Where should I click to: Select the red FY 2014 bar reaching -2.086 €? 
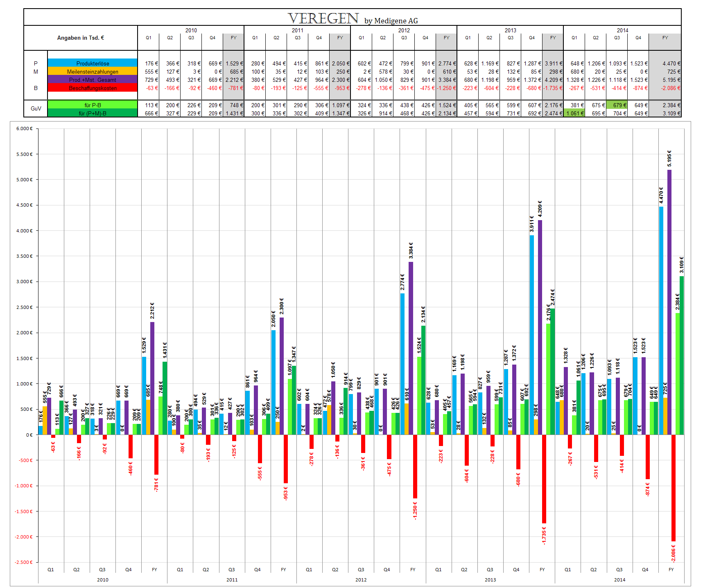674,488
